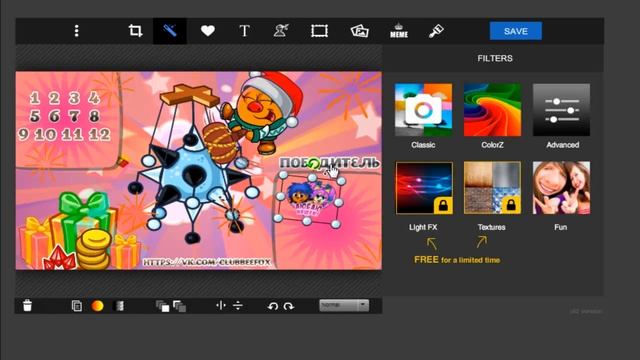Open the orange color picker
Viewport: 640px width, 360px height.
[x=97, y=306]
